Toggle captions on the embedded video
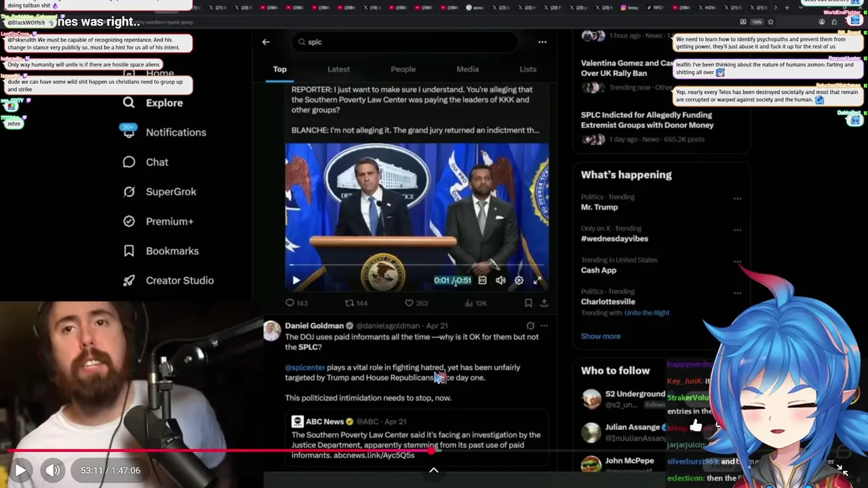This screenshot has height=488, width=868. tap(482, 280)
